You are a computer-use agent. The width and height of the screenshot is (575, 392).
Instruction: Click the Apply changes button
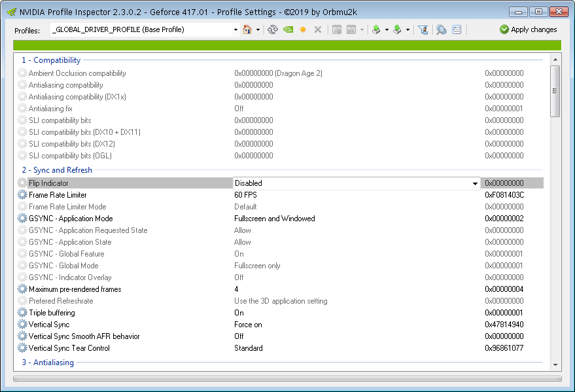click(528, 29)
